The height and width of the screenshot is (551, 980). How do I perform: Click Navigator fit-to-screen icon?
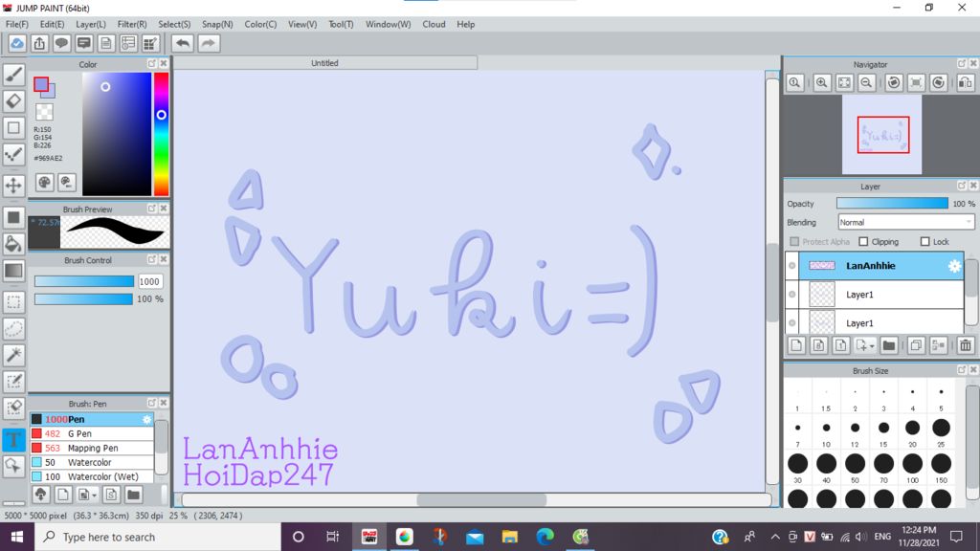(844, 82)
